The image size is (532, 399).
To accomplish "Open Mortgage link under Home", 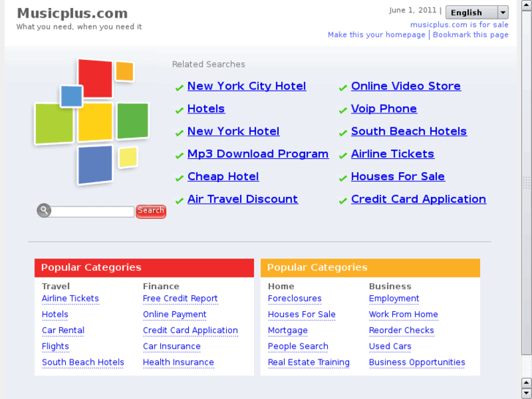I will 288,330.
